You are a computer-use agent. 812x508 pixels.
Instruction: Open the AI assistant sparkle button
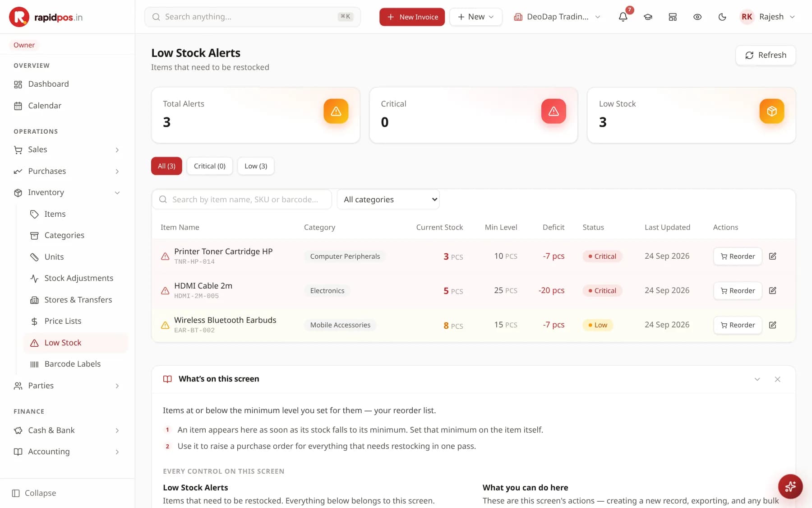click(x=790, y=486)
